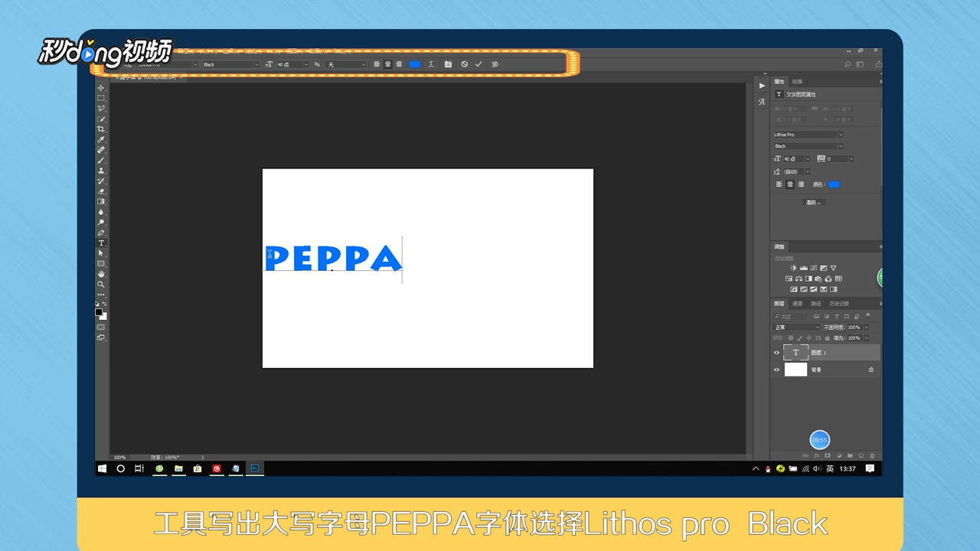The width and height of the screenshot is (980, 551).
Task: Click the create new layer icon
Action: (861, 455)
